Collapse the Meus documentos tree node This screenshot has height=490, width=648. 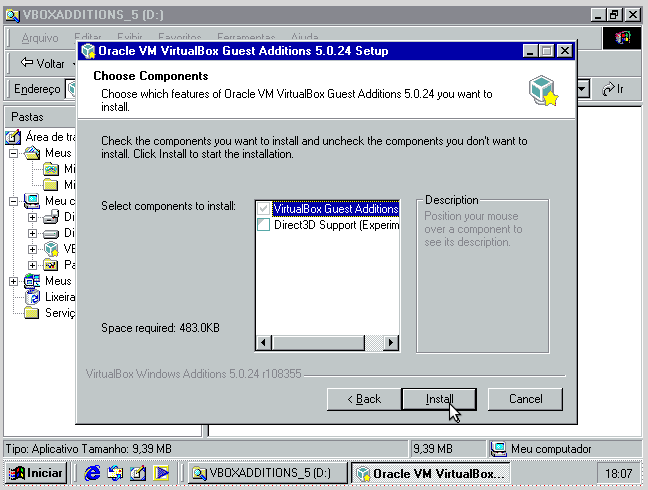[14, 153]
